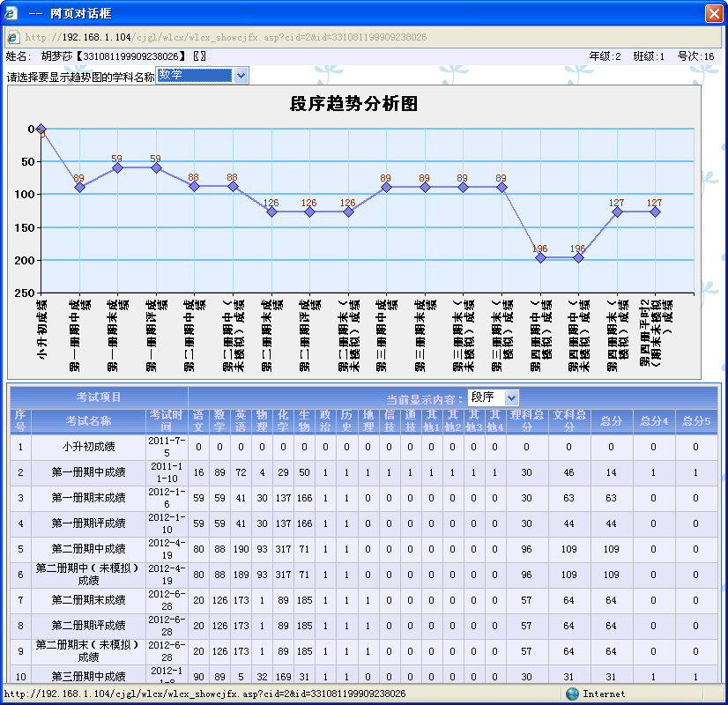Click the 总分5 column header
The width and height of the screenshot is (728, 705).
(696, 420)
